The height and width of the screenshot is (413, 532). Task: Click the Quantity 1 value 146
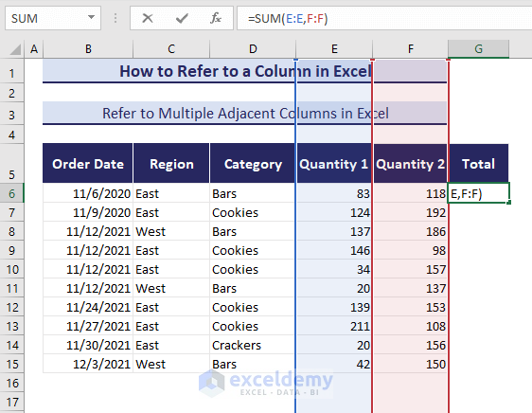334,250
